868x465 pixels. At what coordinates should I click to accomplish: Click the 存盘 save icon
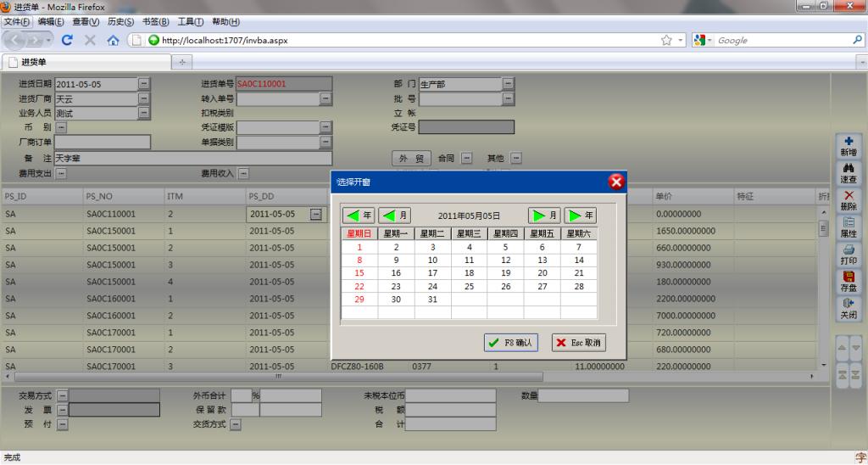pyautogui.click(x=848, y=282)
